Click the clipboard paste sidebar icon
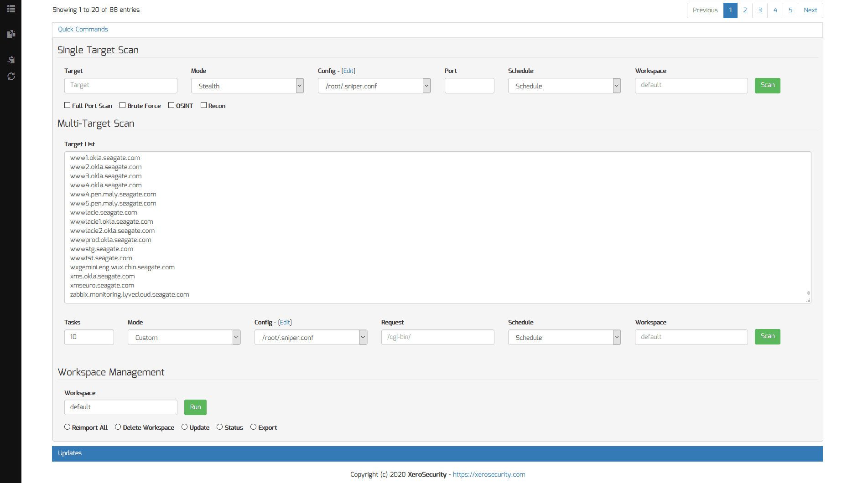Screen dimensions: 868x483 pos(11,60)
